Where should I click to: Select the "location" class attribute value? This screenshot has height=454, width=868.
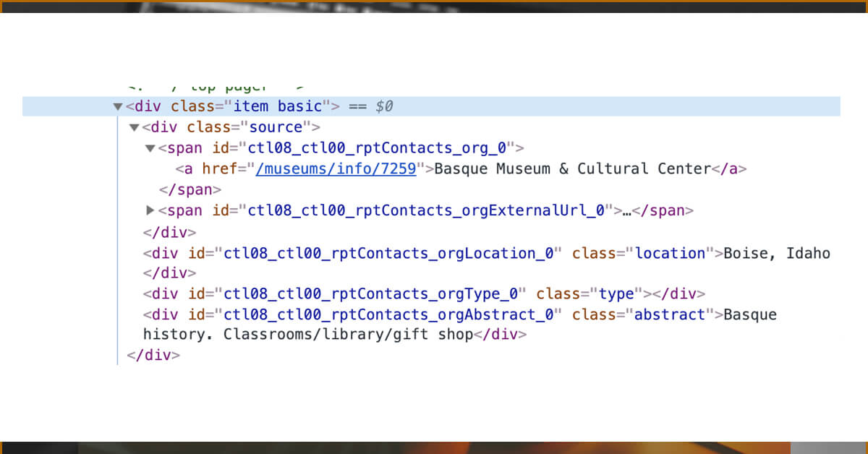point(671,253)
